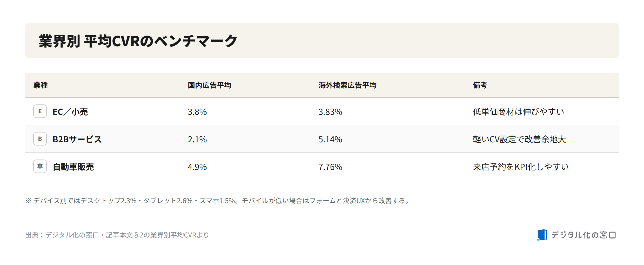
Task: Select the 業種 column header
Action: [41, 85]
